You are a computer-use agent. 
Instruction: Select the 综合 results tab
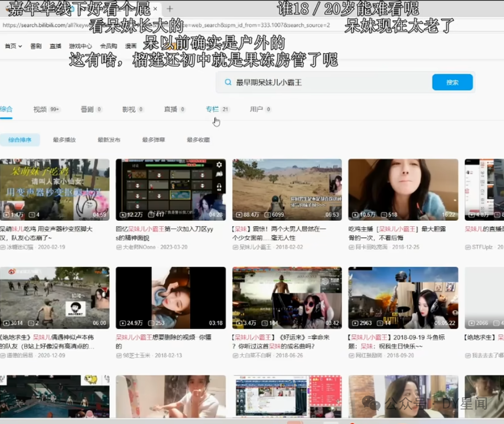click(x=6, y=109)
